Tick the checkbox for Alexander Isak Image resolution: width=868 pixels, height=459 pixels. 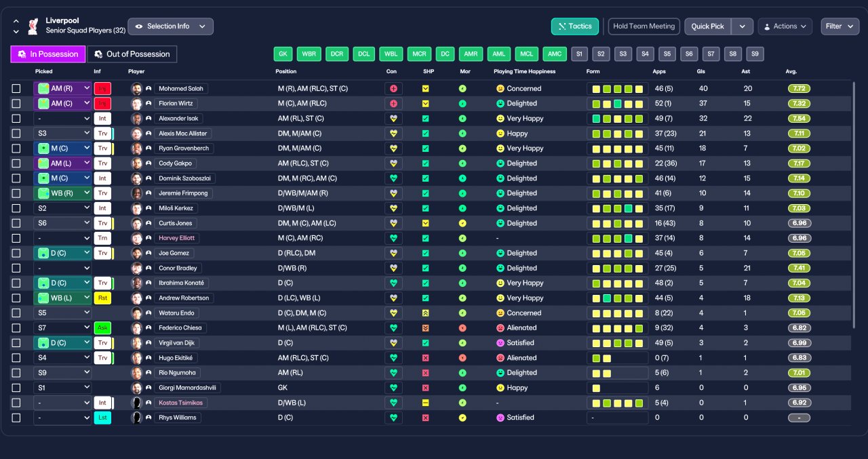[x=16, y=118]
